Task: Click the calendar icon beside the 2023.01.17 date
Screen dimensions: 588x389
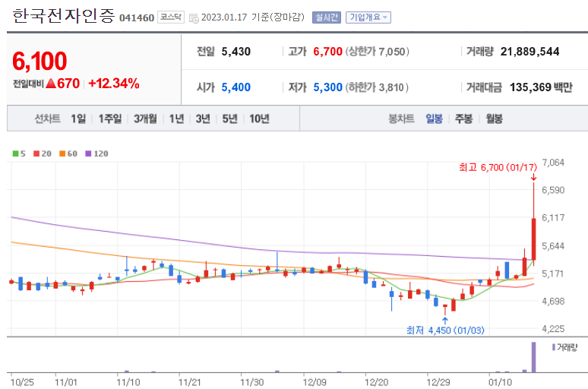Action: coord(194,17)
